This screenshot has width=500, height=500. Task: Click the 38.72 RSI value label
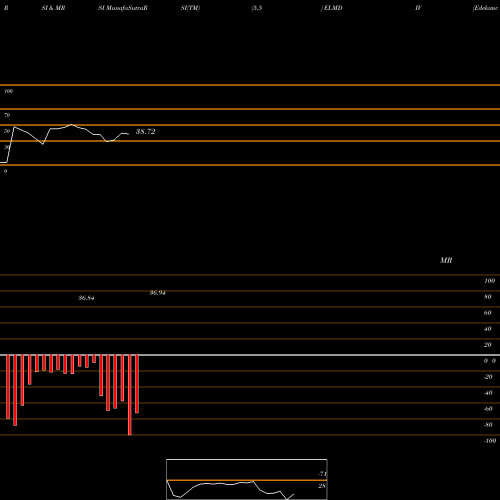(x=145, y=131)
